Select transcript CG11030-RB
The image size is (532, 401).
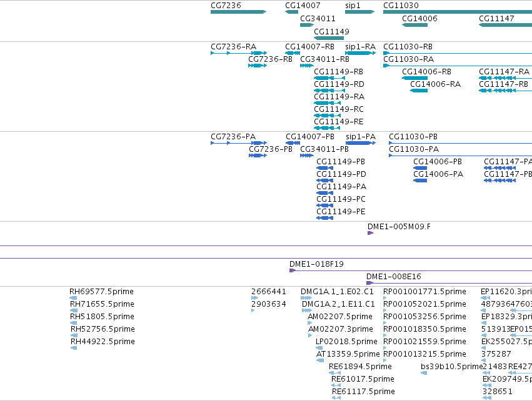[408, 47]
